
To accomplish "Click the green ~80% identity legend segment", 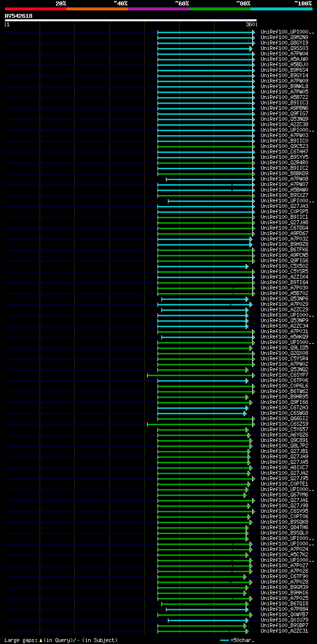I will tap(219, 8).
